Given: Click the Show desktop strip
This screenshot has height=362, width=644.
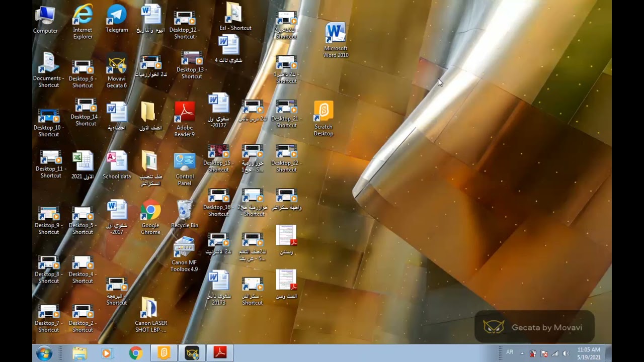Looking at the screenshot, I should click(x=608, y=353).
